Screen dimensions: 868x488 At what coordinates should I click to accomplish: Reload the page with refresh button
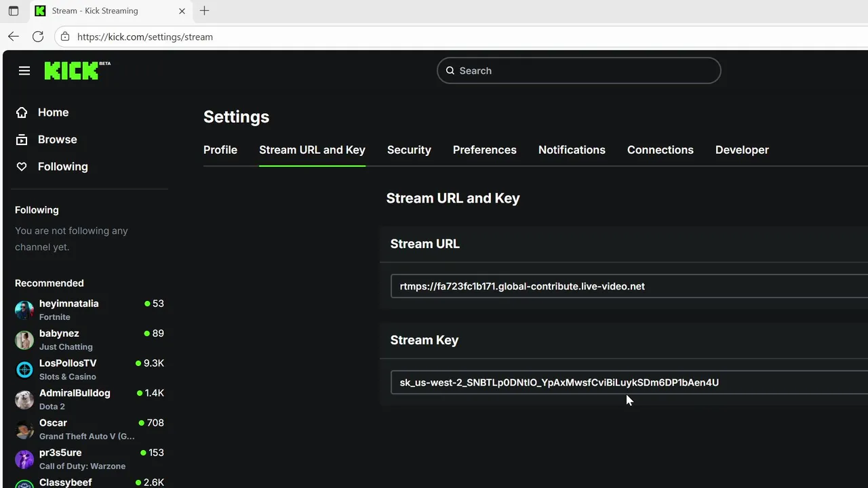[38, 37]
